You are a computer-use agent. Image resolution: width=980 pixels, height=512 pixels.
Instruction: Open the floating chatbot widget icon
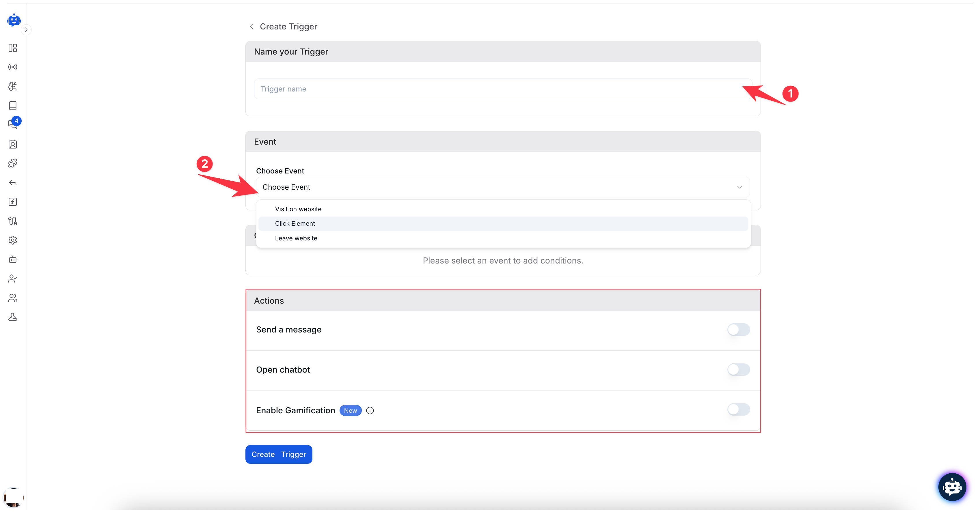pyautogui.click(x=952, y=487)
